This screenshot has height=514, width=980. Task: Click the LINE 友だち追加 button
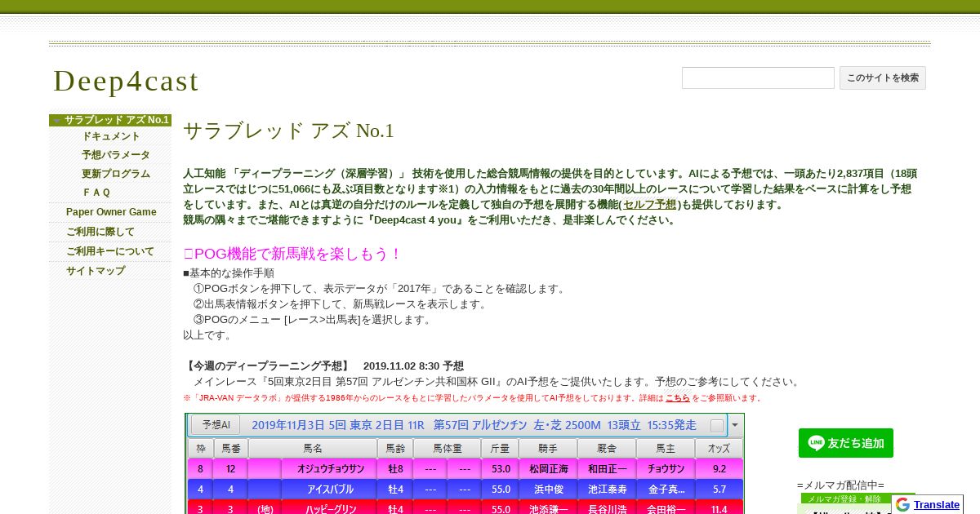(846, 443)
